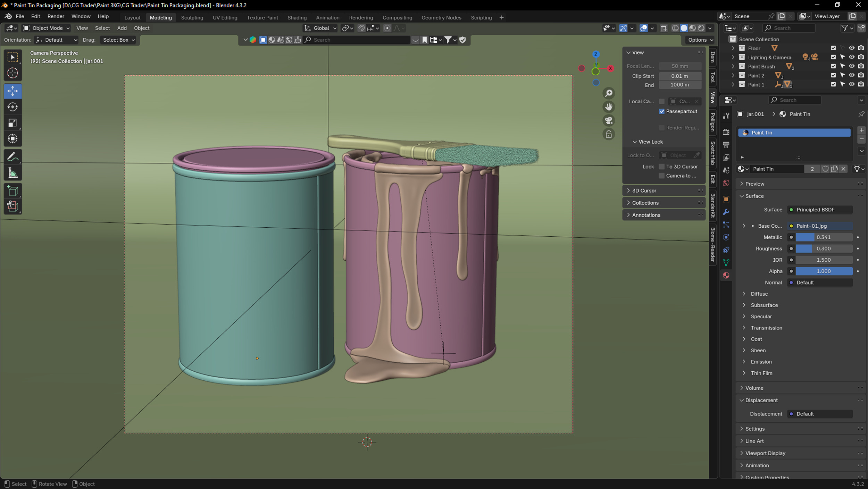
Task: Toggle the camera view icon
Action: (609, 120)
